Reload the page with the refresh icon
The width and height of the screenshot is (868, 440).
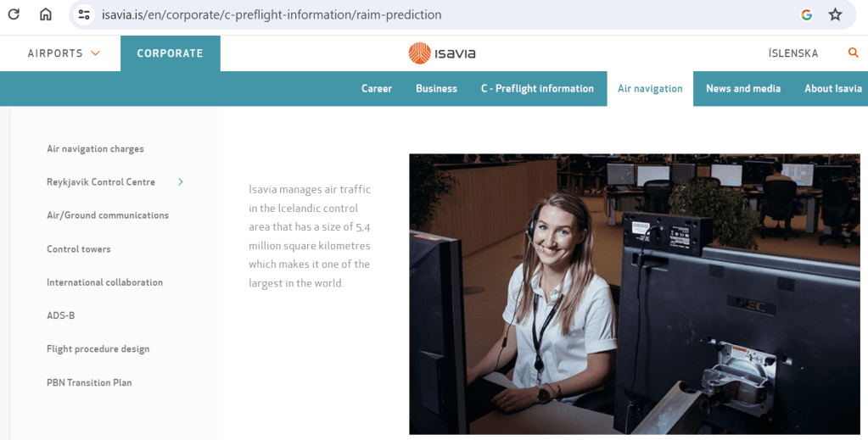pos(14,14)
